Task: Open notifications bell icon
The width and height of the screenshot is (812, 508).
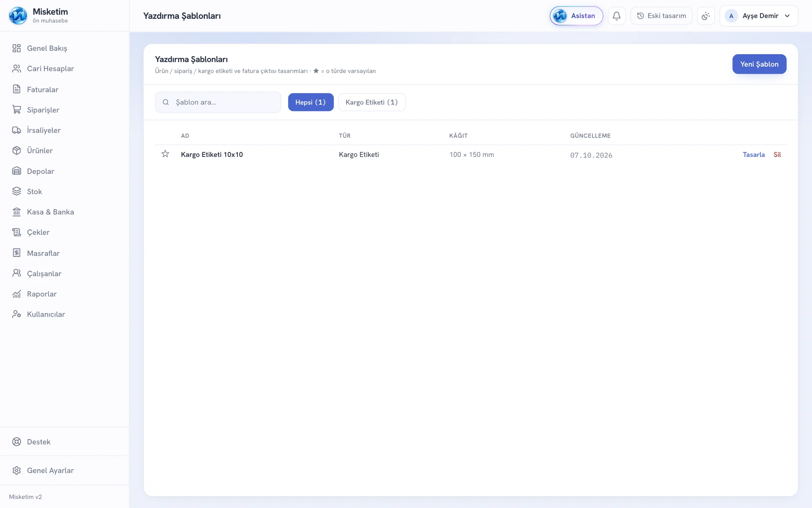Action: [617, 16]
